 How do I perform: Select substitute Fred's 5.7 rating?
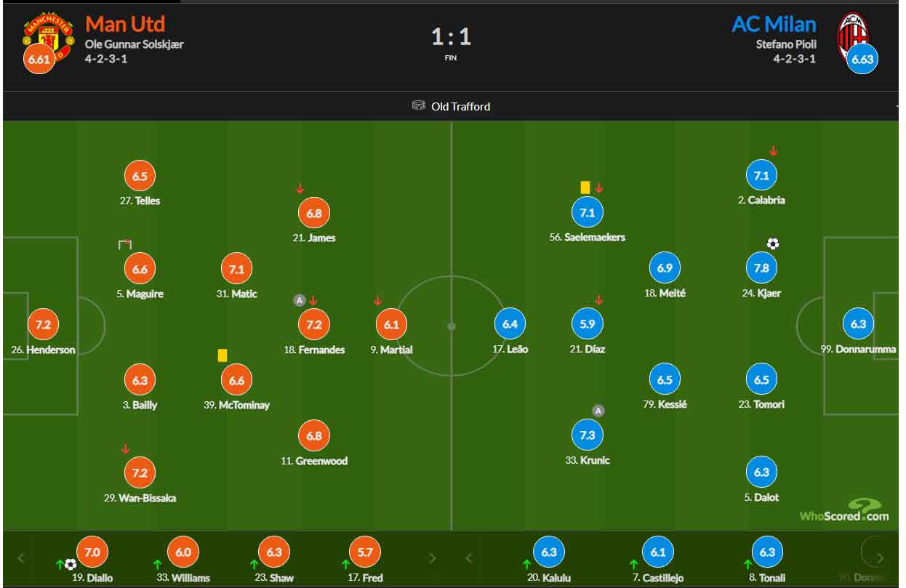coord(365,552)
